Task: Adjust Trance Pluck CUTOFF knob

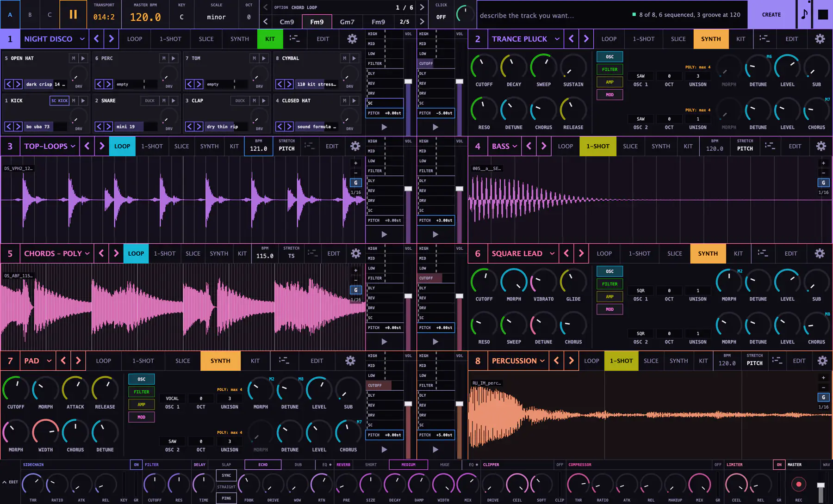Action: [483, 67]
